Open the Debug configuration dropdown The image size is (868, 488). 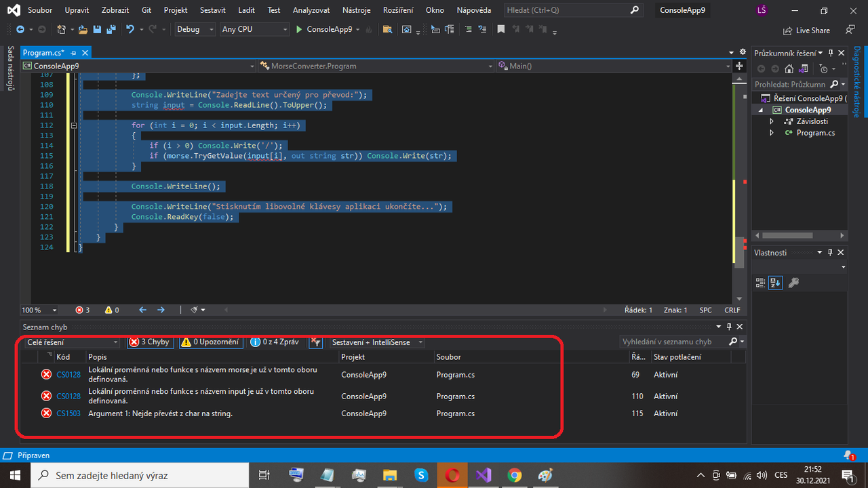pyautogui.click(x=195, y=29)
